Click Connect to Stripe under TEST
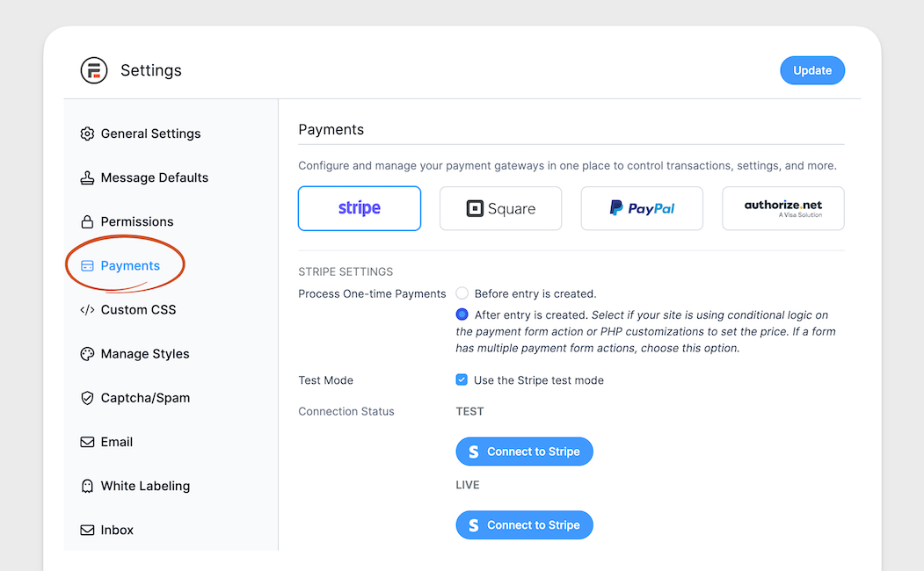This screenshot has width=924, height=571. click(524, 452)
